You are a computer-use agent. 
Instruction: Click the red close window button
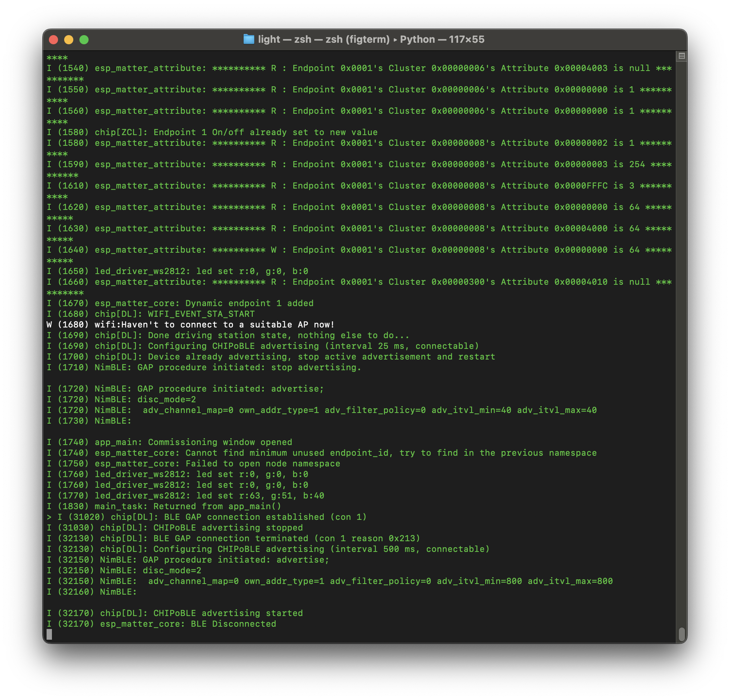(53, 40)
